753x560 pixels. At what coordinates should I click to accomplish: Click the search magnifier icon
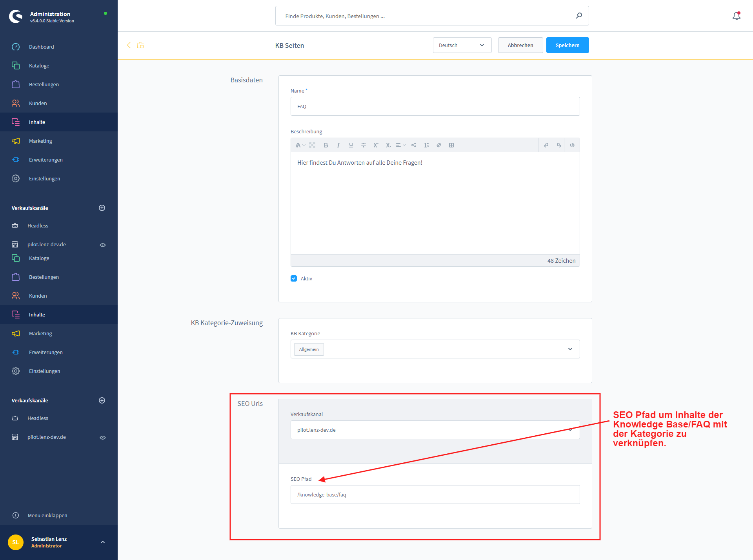pos(579,16)
